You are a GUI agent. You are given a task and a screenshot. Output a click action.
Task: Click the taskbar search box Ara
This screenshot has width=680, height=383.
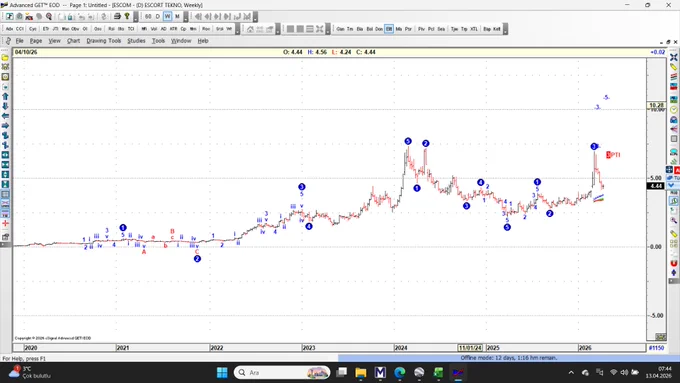coord(282,373)
